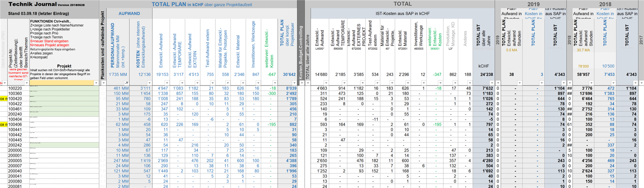Click the yellow Projekt search input cell
644x188 pixels.
click(62, 83)
